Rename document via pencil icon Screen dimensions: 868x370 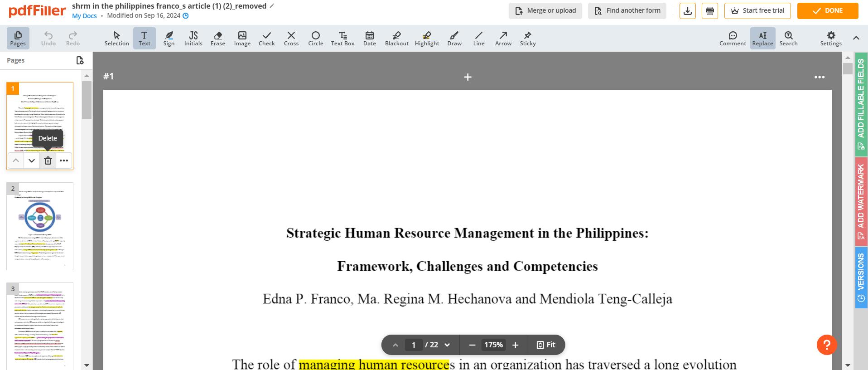click(272, 6)
